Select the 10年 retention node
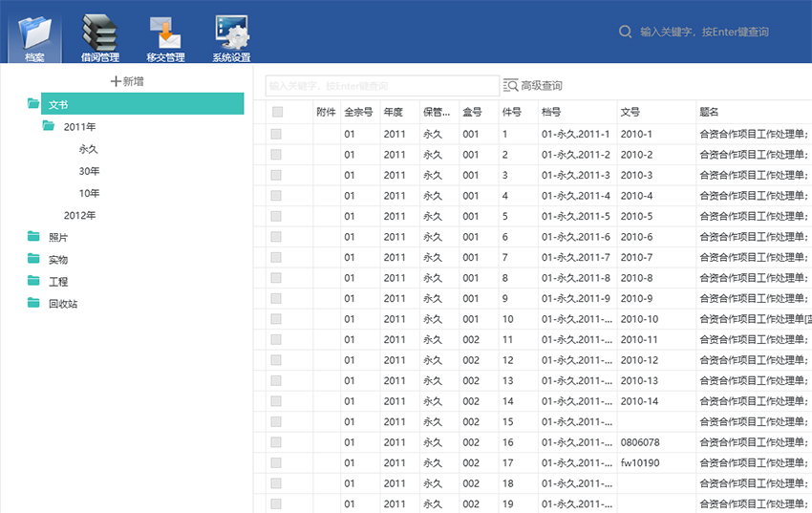Screen dimensions: 812x513 coord(89,193)
